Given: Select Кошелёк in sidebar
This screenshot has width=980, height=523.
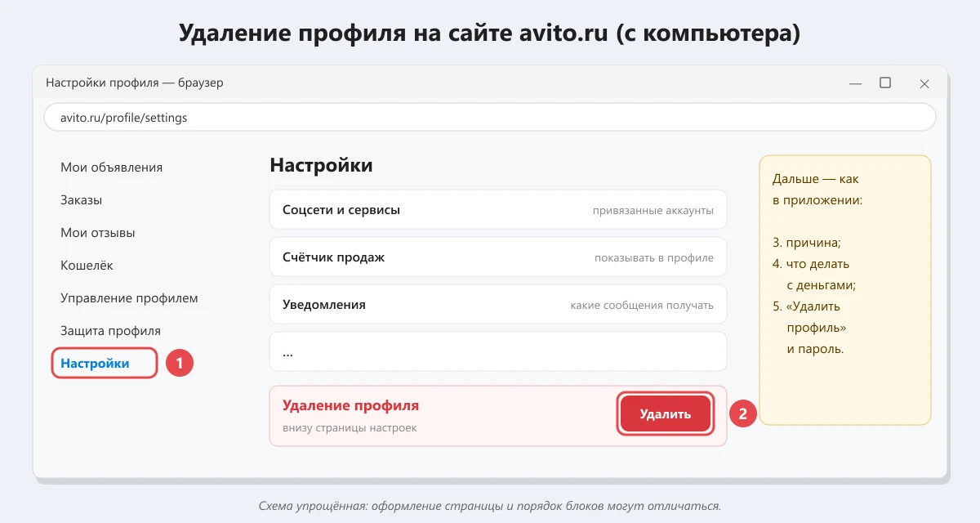Looking at the screenshot, I should 87,266.
